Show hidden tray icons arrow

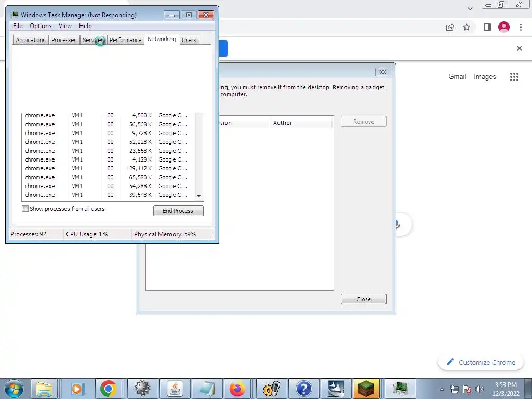click(x=442, y=389)
